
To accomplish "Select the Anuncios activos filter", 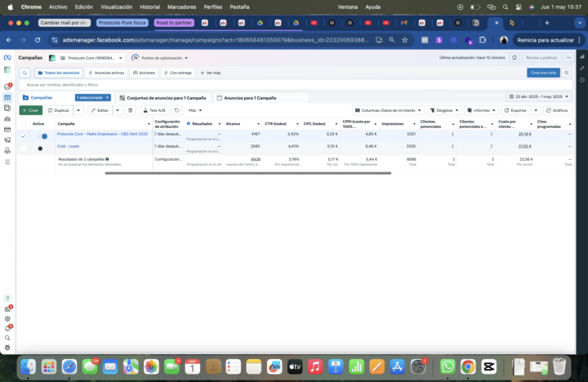I will tap(106, 73).
